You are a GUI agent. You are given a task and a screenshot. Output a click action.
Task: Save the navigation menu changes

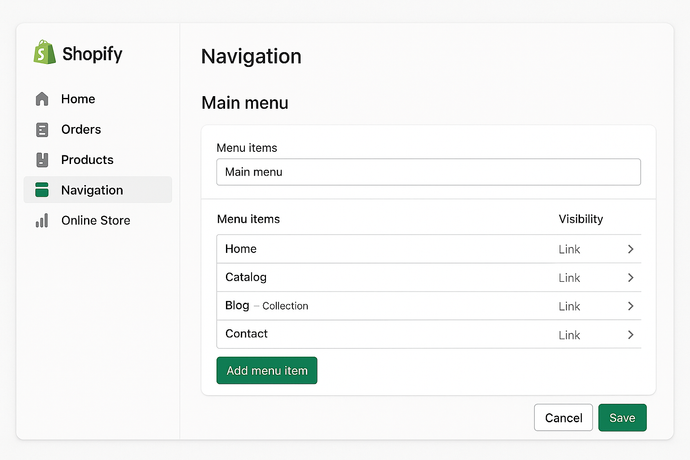[622, 418]
